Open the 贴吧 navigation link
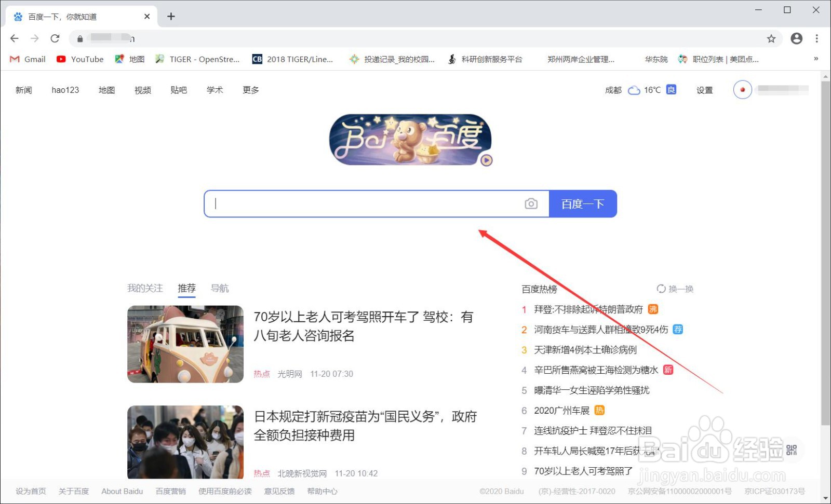The image size is (831, 504). click(179, 90)
